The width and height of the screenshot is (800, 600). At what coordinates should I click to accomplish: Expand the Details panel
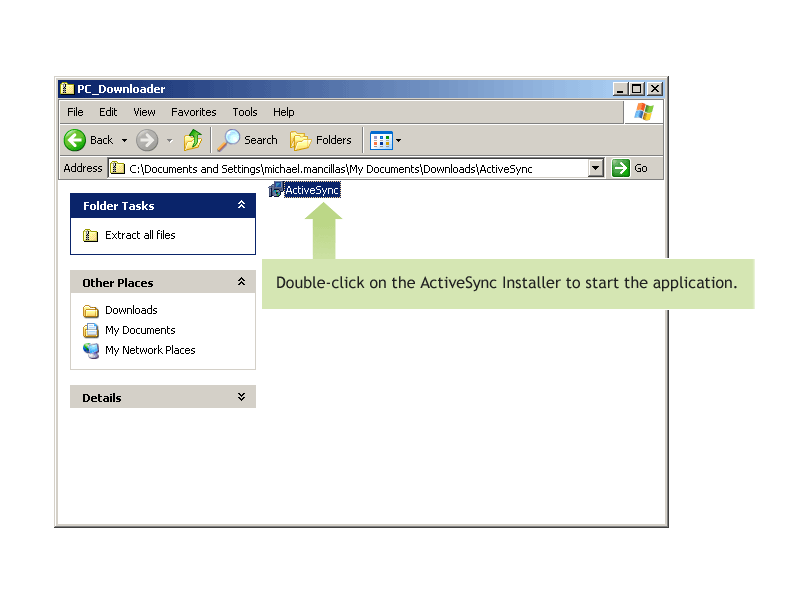pyautogui.click(x=241, y=397)
